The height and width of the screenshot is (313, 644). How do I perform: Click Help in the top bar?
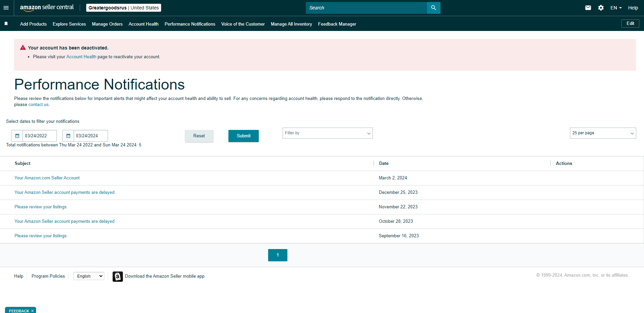pyautogui.click(x=633, y=8)
